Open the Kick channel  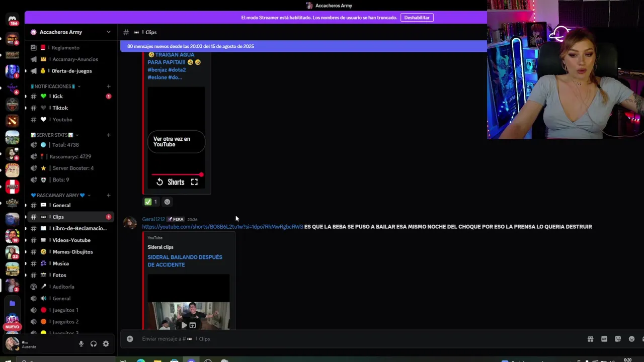click(x=71, y=96)
